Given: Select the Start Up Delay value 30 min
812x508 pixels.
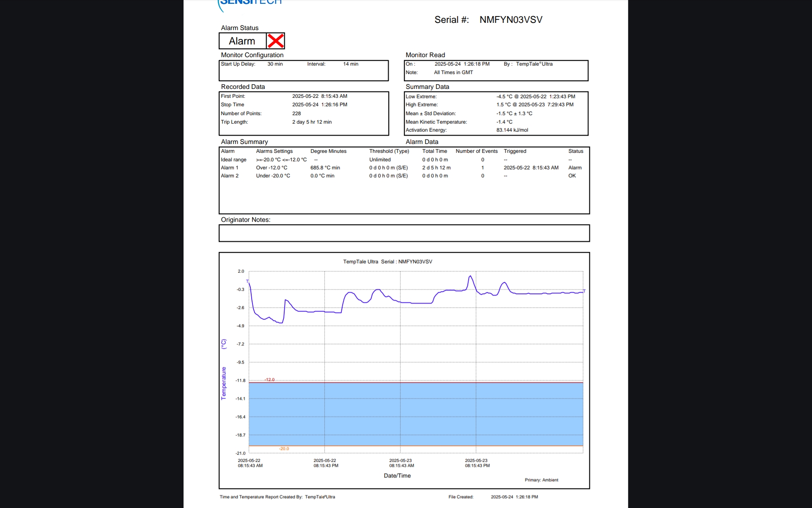Looking at the screenshot, I should (275, 64).
